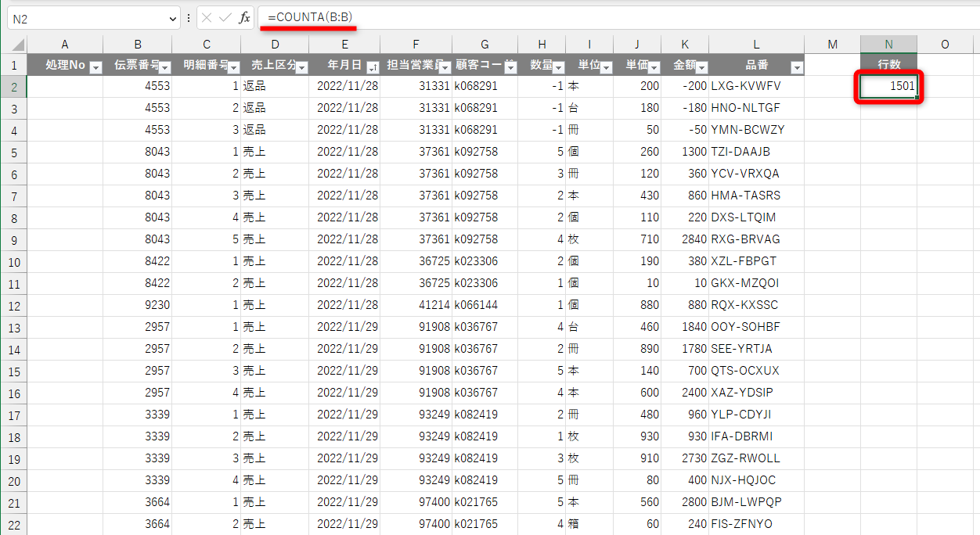Open filter dropdown for 数量 column
The height and width of the screenshot is (535, 980).
558,67
